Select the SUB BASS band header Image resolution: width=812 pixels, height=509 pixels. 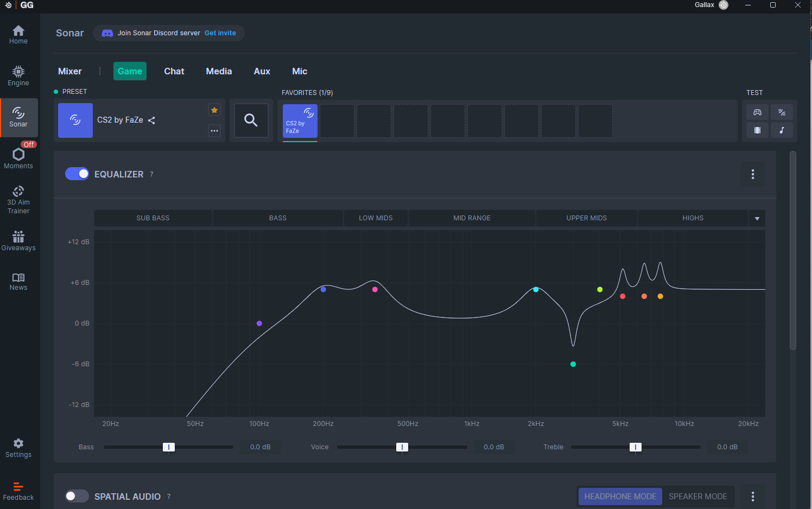point(153,218)
